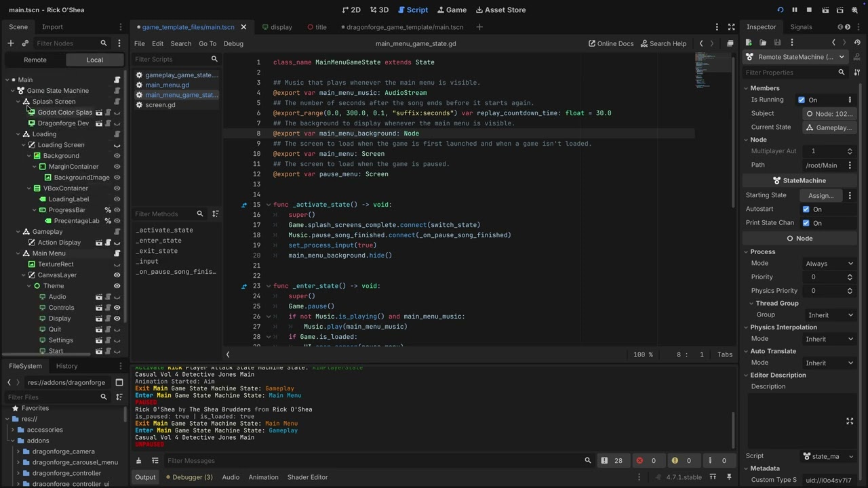Create new resource in the Inspector
This screenshot has width=868, height=488.
click(749, 43)
